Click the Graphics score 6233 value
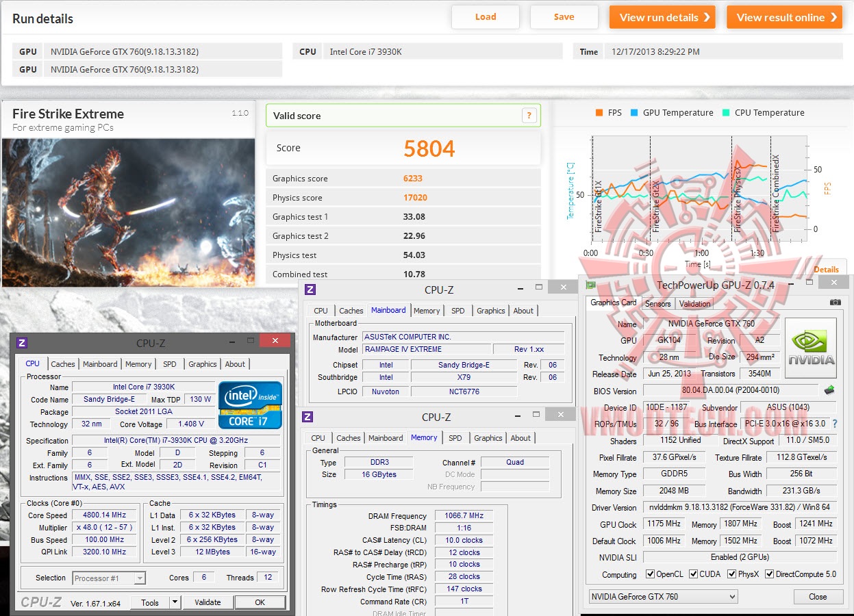Screen dimensions: 854x616 pyautogui.click(x=413, y=179)
